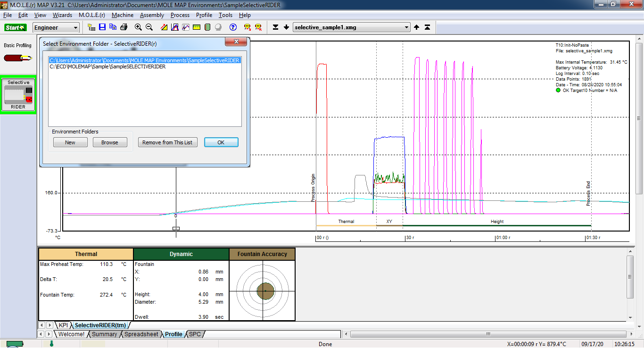Click the Fountain Temp value 272.4
This screenshot has width=644, height=348.
pyautogui.click(x=107, y=295)
